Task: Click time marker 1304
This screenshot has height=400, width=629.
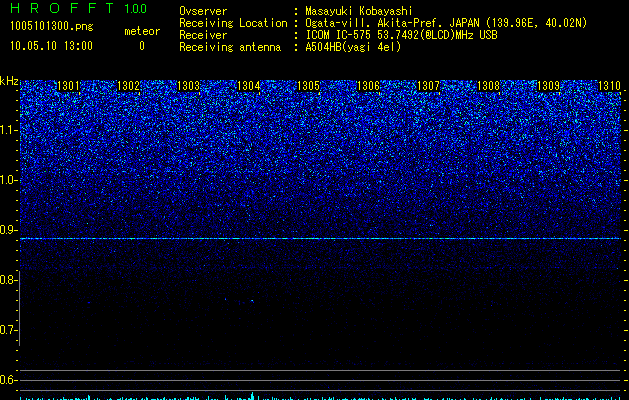Action: tap(248, 85)
